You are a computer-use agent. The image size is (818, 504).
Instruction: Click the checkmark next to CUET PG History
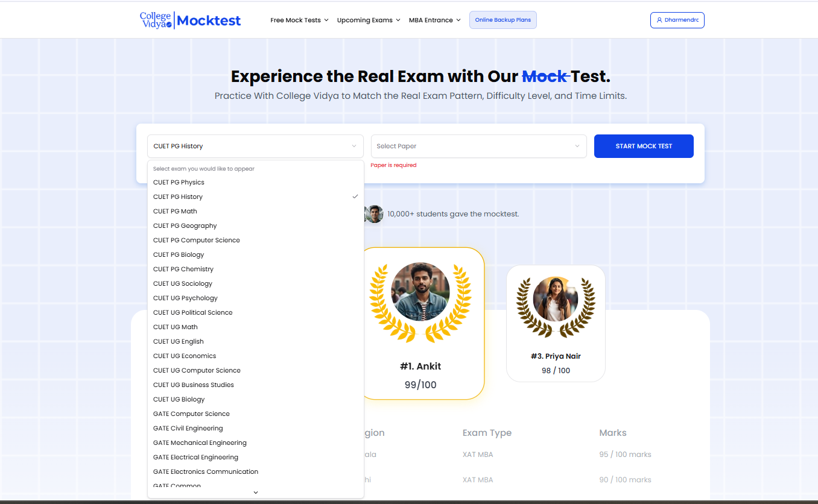(355, 197)
